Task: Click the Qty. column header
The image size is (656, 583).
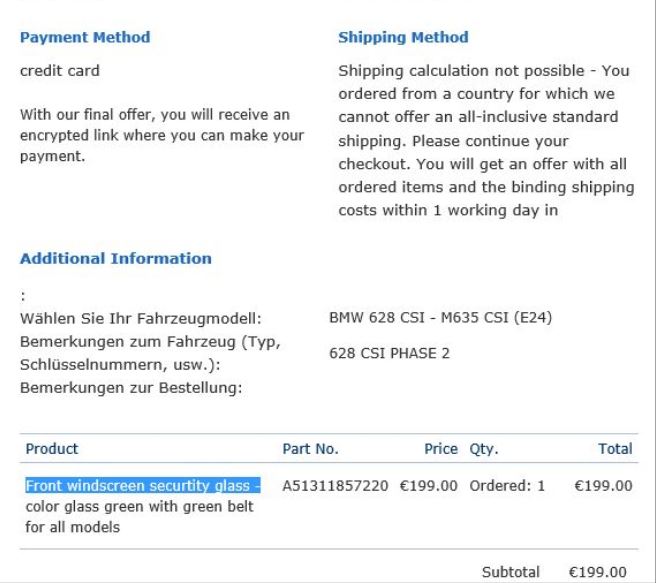Action: coord(484,449)
